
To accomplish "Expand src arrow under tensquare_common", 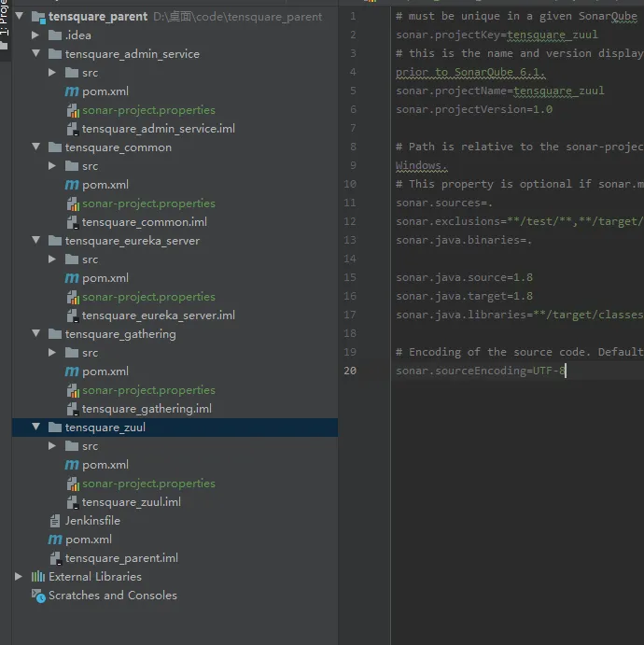I will tap(52, 166).
